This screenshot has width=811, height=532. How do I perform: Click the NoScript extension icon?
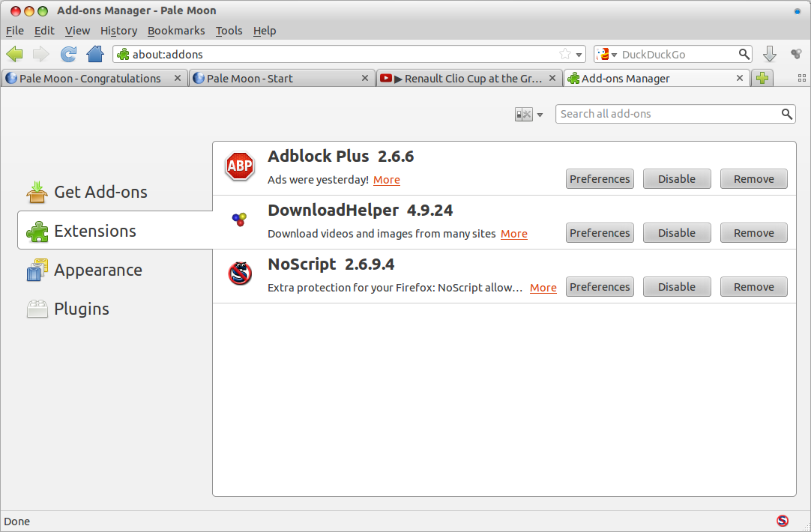pyautogui.click(x=240, y=273)
